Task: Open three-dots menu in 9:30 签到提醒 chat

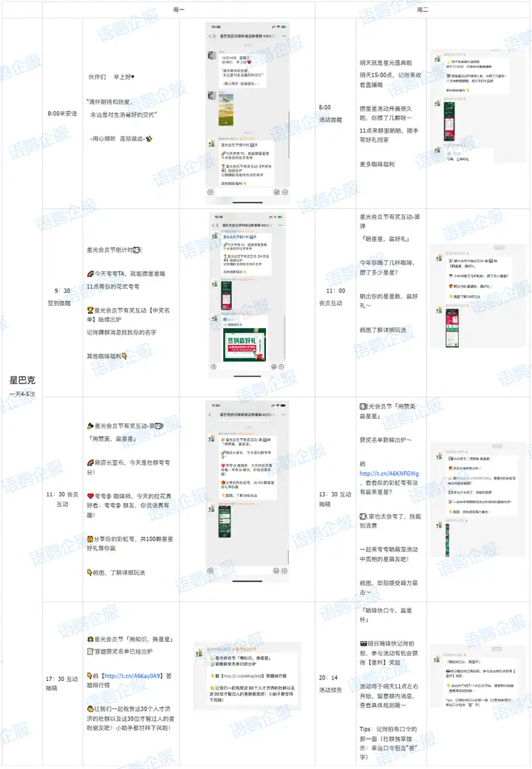Action: (280, 225)
